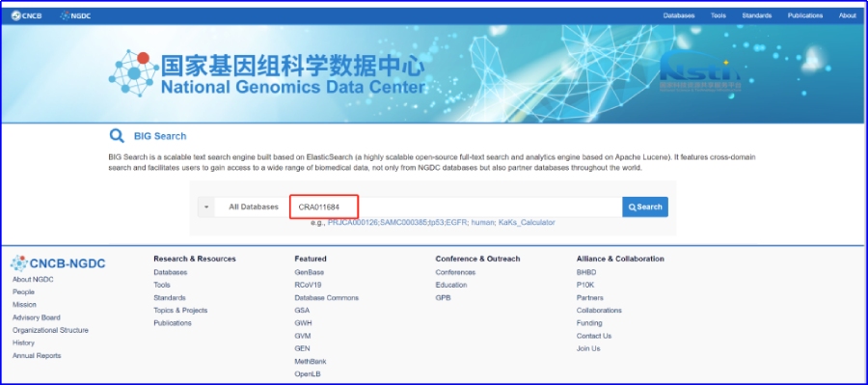
Task: Open the Tools menu in top navigation
Action: point(719,15)
